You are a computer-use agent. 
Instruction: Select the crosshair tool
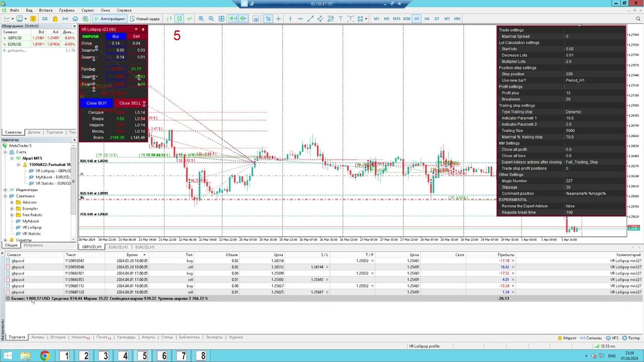point(278,19)
